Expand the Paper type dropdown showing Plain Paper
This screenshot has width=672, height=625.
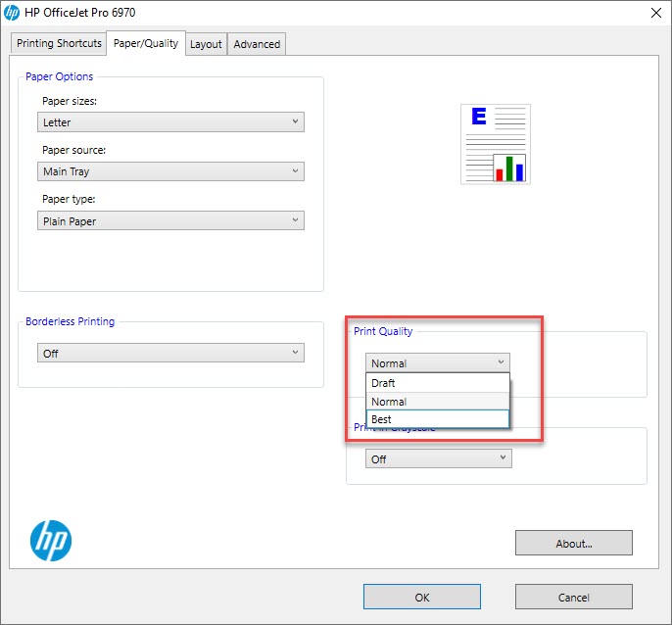click(x=171, y=221)
